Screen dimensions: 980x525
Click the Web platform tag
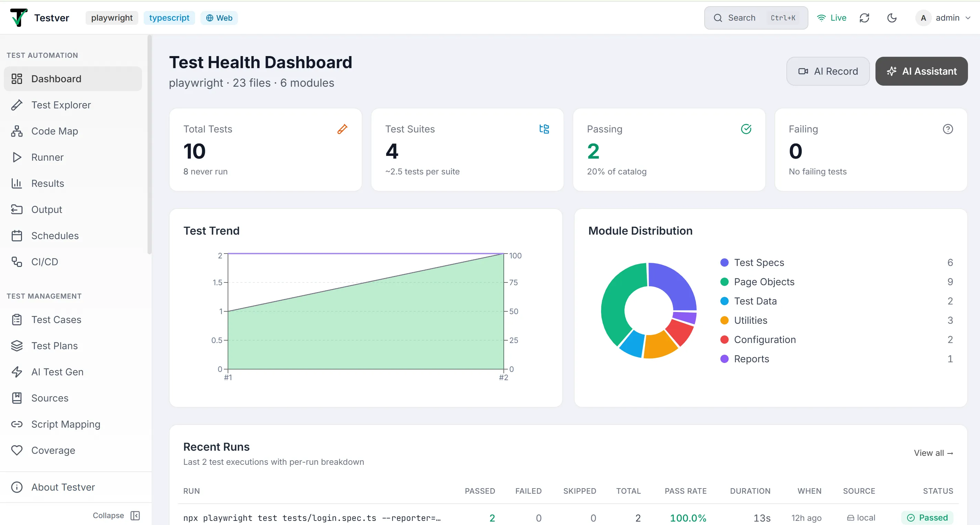(219, 18)
